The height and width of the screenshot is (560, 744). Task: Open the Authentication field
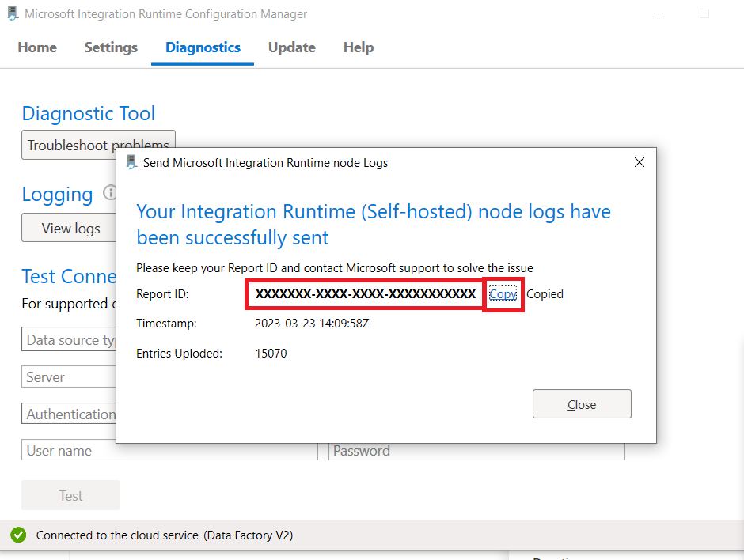[x=69, y=414]
